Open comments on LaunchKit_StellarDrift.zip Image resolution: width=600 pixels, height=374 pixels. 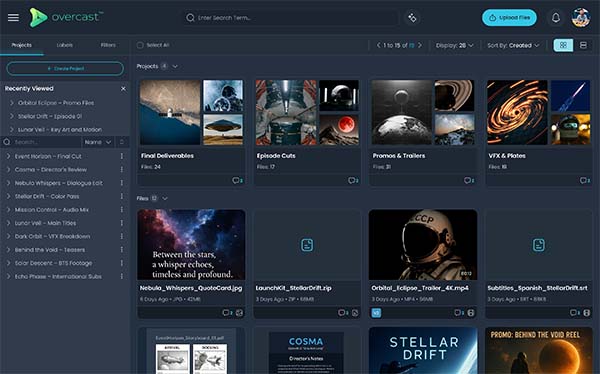[343, 313]
